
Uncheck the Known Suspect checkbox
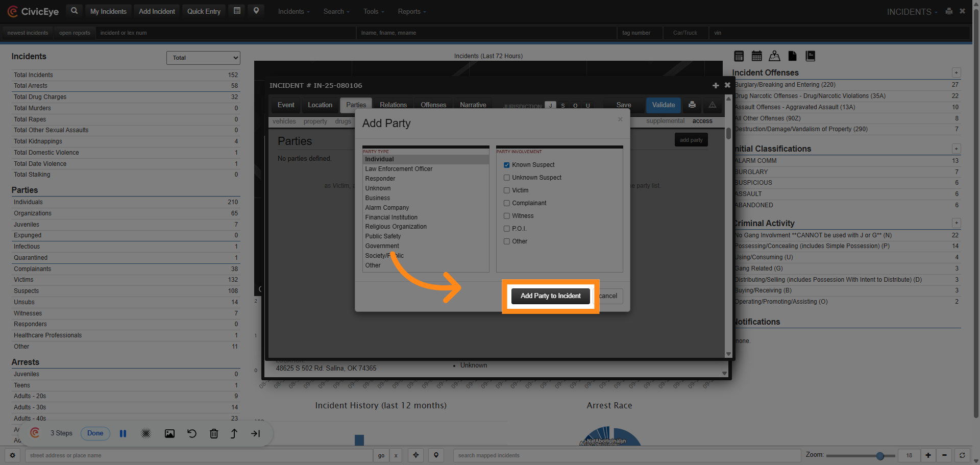(507, 165)
